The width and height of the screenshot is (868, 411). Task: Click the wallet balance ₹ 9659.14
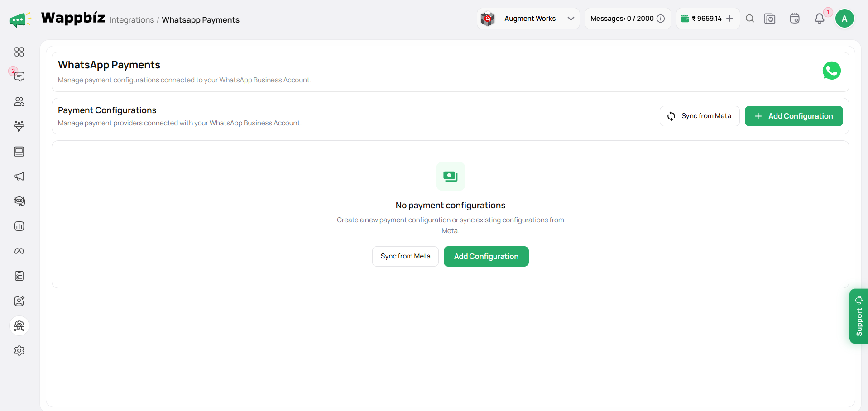[706, 19]
